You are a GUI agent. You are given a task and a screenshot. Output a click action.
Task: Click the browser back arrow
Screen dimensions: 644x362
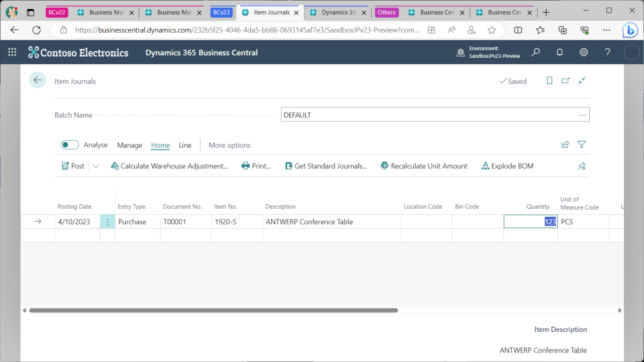(x=14, y=30)
